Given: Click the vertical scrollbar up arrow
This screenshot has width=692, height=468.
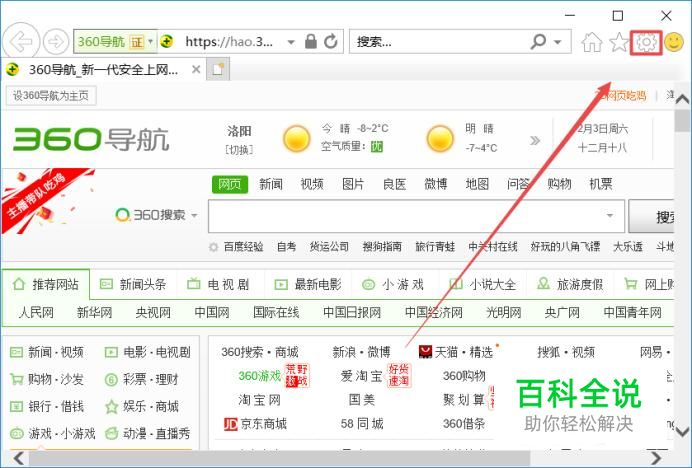Looking at the screenshot, I should (x=682, y=99).
